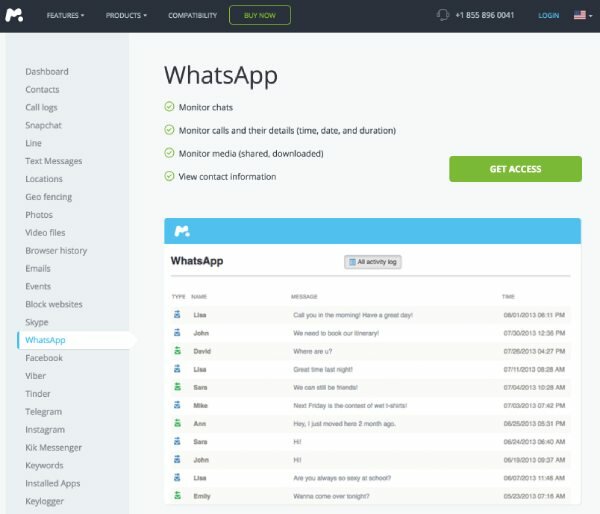The height and width of the screenshot is (514, 600).
Task: Go to Telegram in the sidebar
Action: (43, 412)
